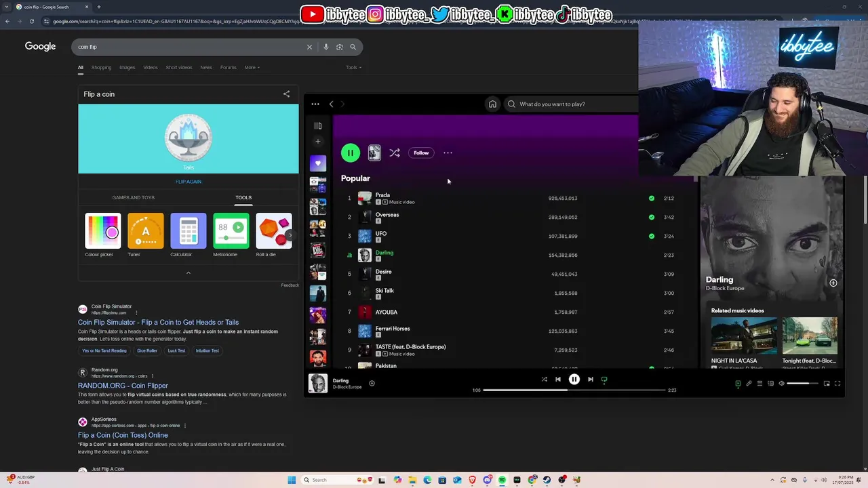Image resolution: width=868 pixels, height=488 pixels.
Task: Open lyrics microphone icon
Action: pyautogui.click(x=749, y=384)
